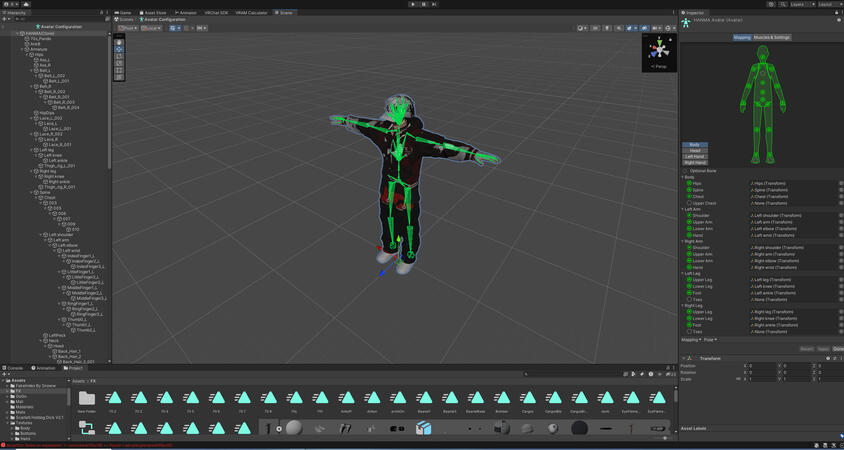
Task: Select the Head body part button
Action: pos(695,151)
